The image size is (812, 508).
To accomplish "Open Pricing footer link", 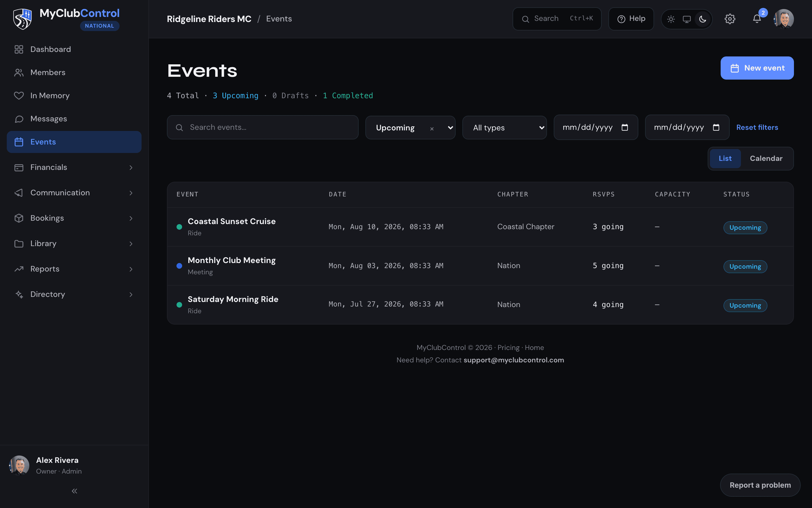I will pos(508,348).
